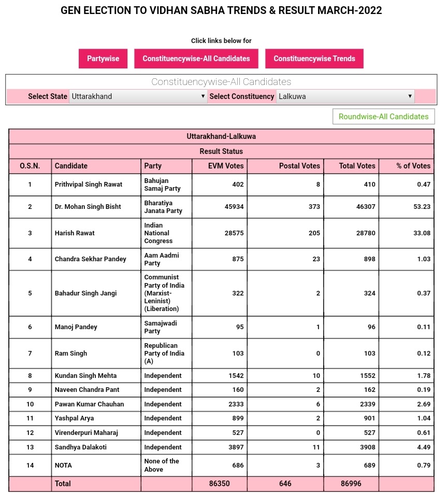448x494 pixels.
Task: Select candidate Dr. Mohan Singh Bisht
Action: point(88,207)
